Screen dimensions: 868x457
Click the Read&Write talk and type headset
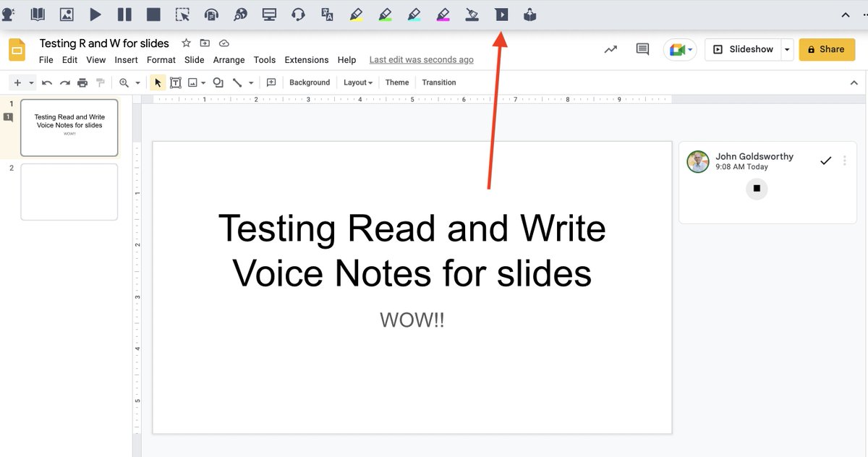[298, 14]
